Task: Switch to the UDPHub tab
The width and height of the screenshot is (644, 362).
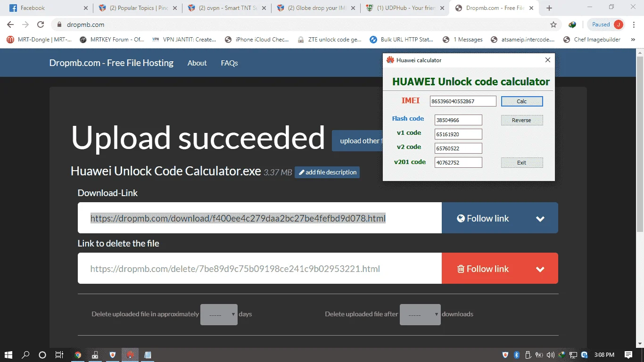Action: 405,8
